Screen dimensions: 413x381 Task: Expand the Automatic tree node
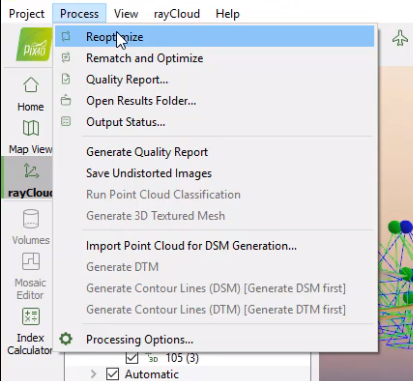click(x=94, y=374)
